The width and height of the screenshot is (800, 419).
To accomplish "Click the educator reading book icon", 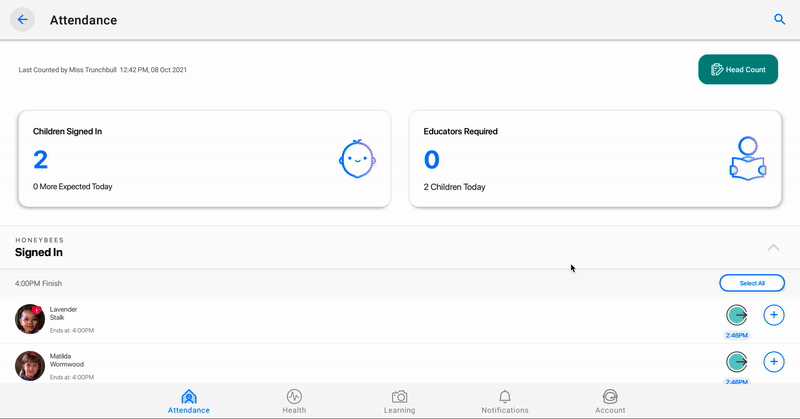I will point(747,159).
